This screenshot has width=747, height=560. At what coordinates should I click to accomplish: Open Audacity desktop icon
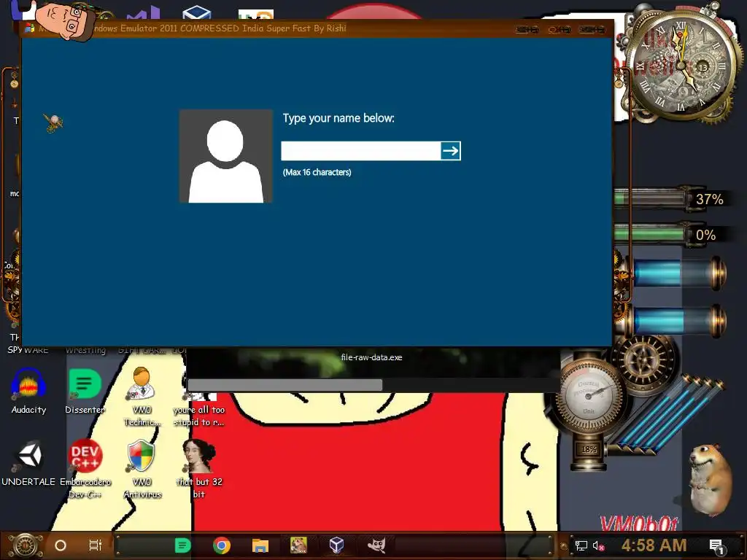click(x=28, y=391)
